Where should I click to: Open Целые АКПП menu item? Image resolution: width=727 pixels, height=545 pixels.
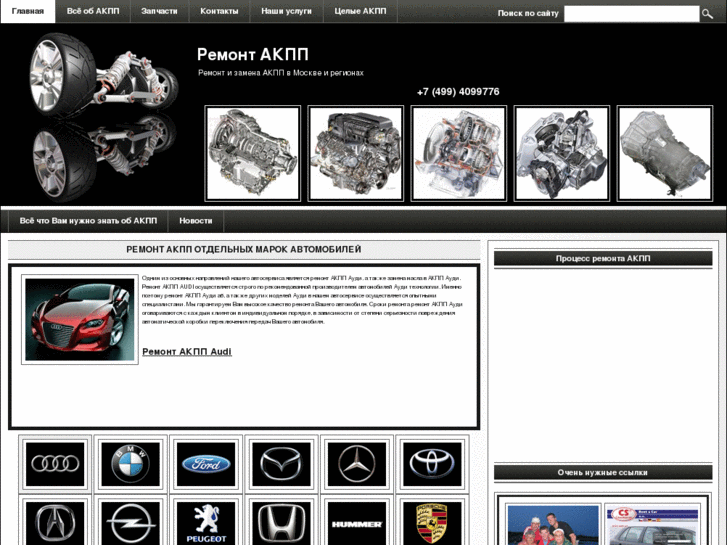pos(360,11)
